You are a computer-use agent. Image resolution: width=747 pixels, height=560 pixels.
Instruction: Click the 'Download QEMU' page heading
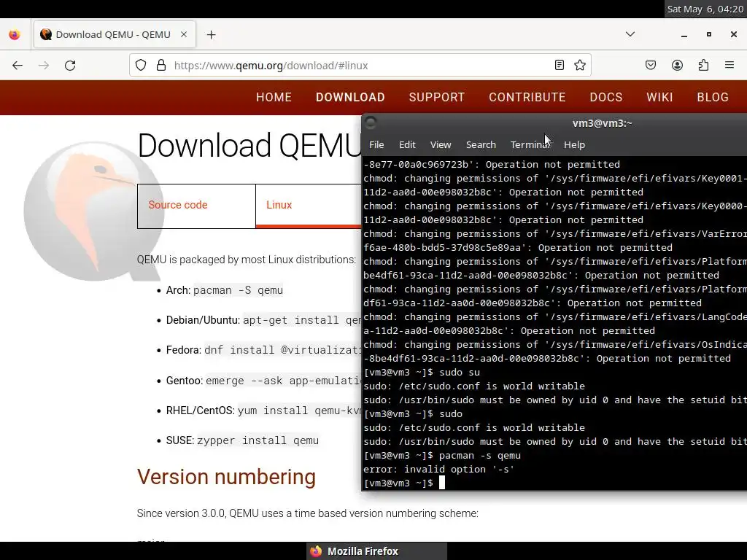pos(249,145)
